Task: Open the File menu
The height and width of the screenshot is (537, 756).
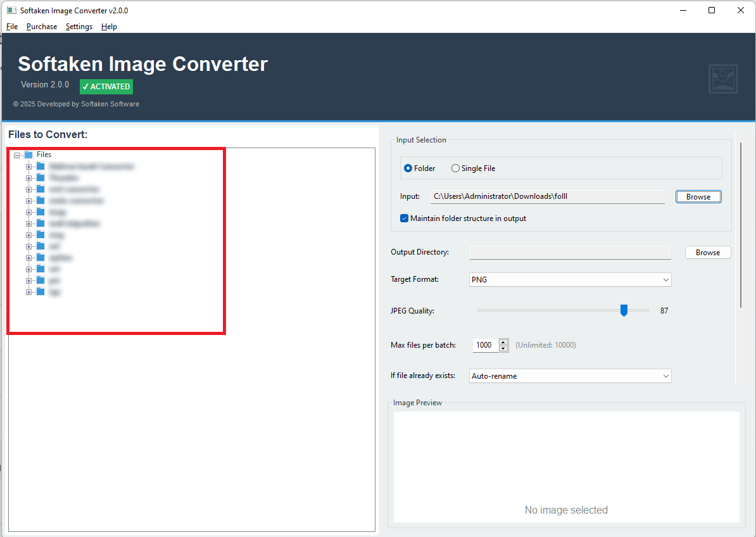Action: tap(12, 27)
